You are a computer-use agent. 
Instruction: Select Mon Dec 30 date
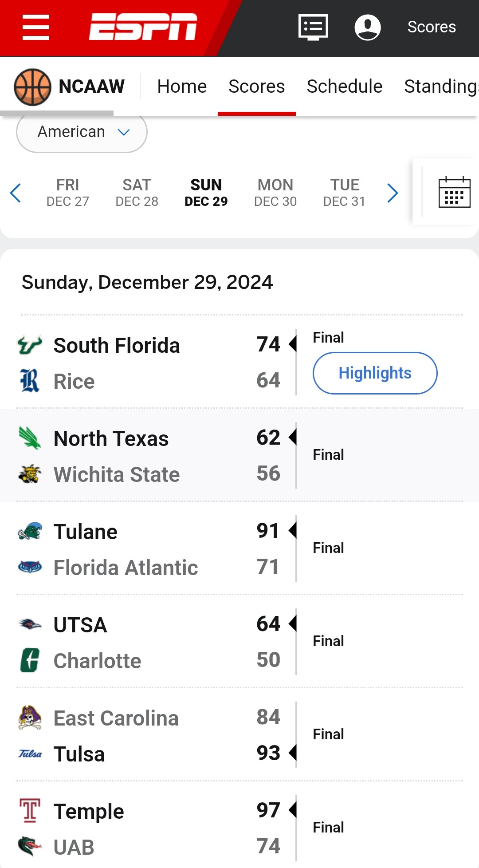(275, 193)
